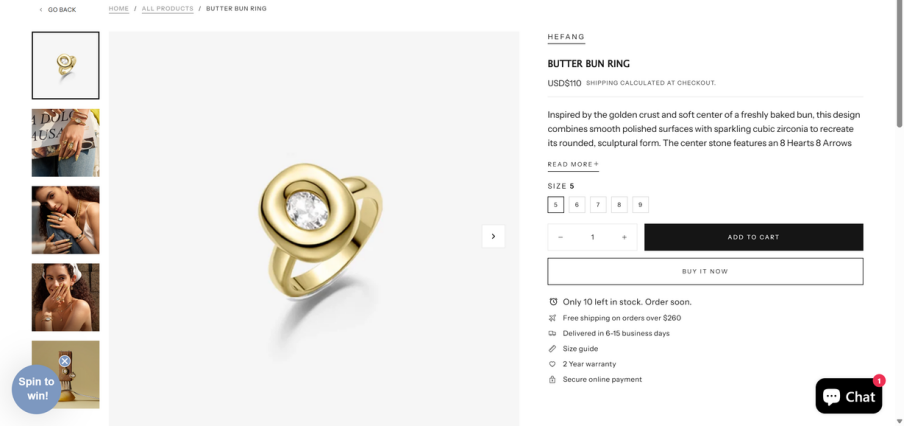Click the minus quantity icon
Screen dimensions: 904x426
coord(560,237)
